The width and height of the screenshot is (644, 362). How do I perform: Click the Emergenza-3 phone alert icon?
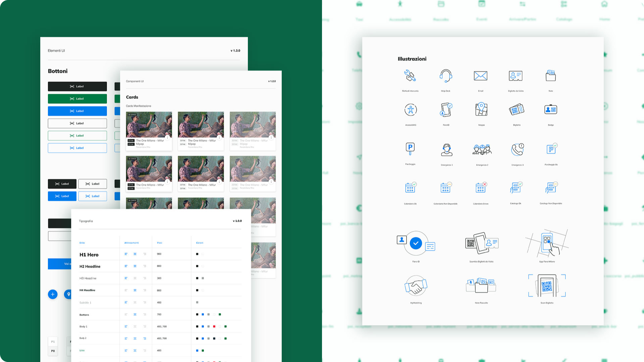(517, 149)
